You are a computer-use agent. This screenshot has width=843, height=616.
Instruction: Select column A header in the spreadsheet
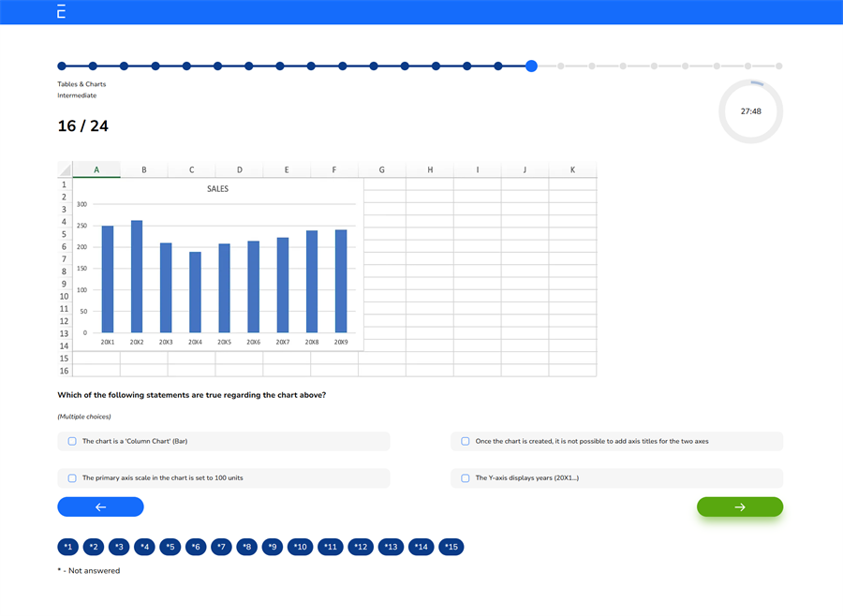(x=96, y=169)
